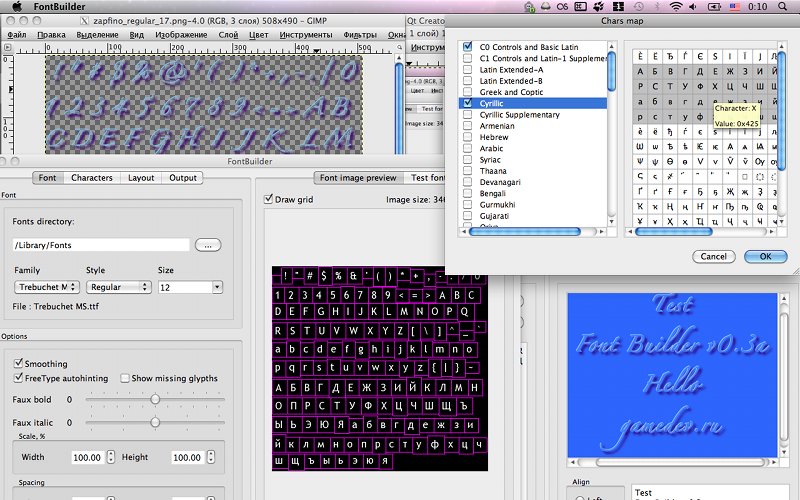Select the Cyrillic Supplementary row
This screenshot has width=800, height=500.
[533, 114]
